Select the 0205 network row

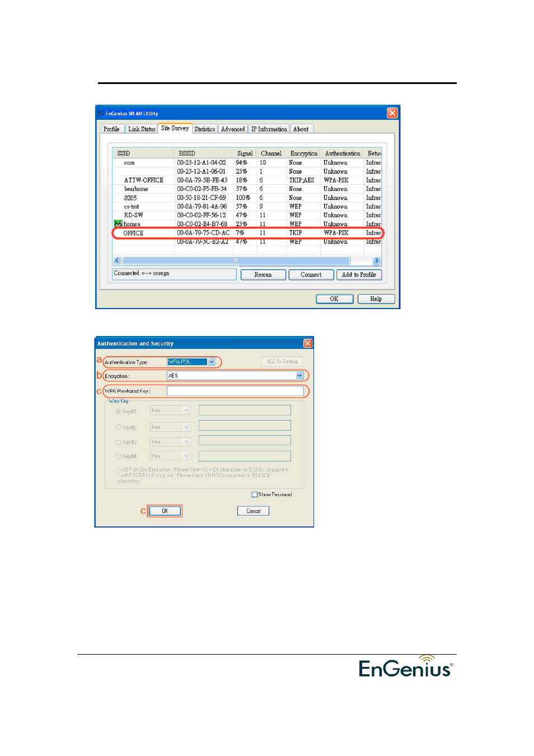point(248,198)
